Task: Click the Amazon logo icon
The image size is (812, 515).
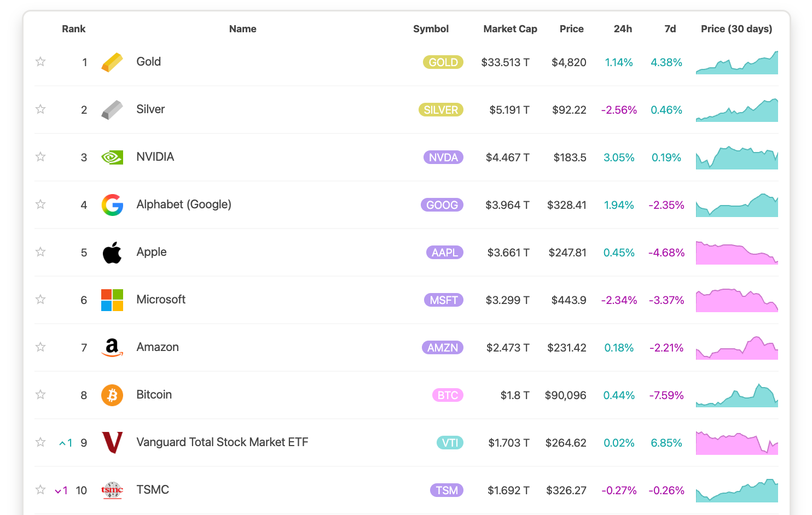Action: tap(112, 348)
